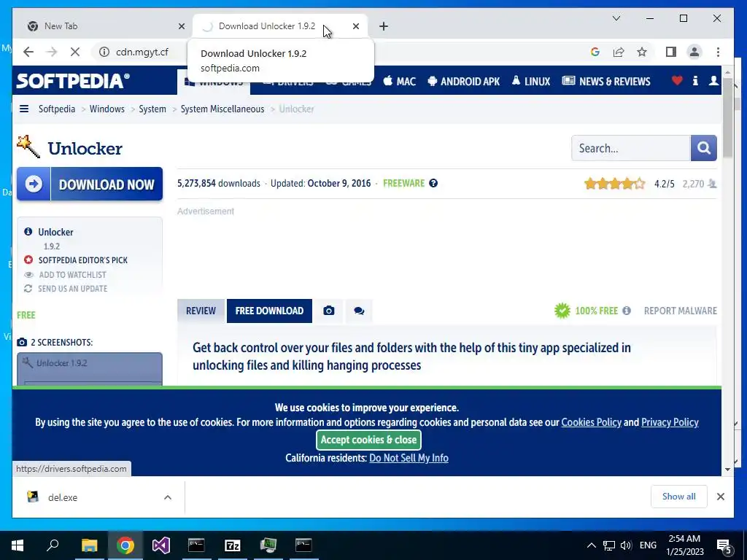This screenshot has width=747, height=560.
Task: Click ENG language indicator
Action: 648,545
